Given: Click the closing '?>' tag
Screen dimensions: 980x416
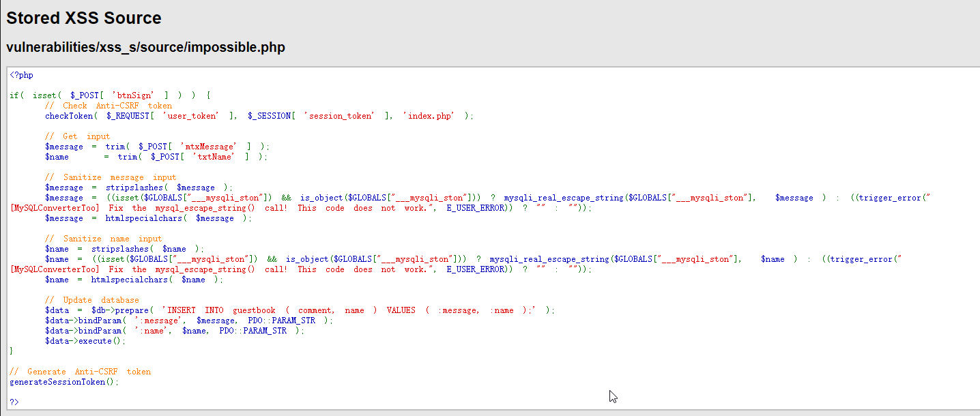Looking at the screenshot, I should coord(14,402).
